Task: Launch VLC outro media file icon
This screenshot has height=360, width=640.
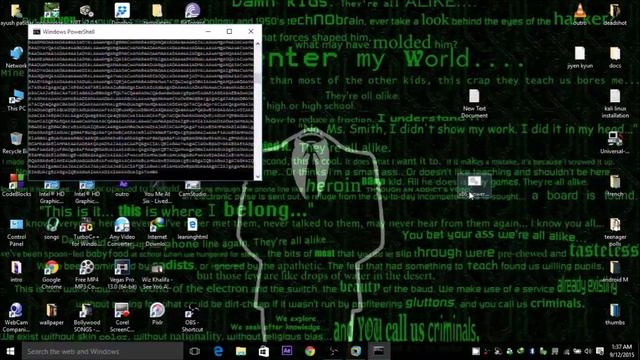Action: pyautogui.click(x=580, y=14)
